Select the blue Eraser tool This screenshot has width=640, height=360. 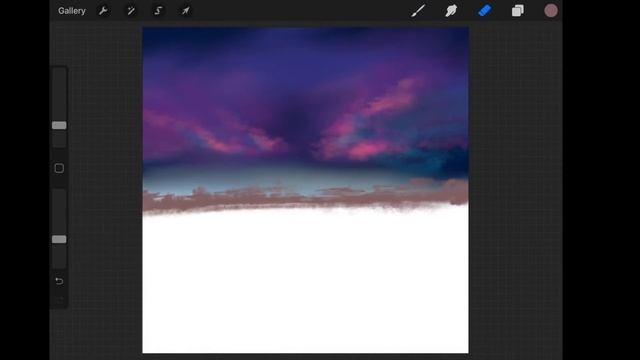coord(484,11)
